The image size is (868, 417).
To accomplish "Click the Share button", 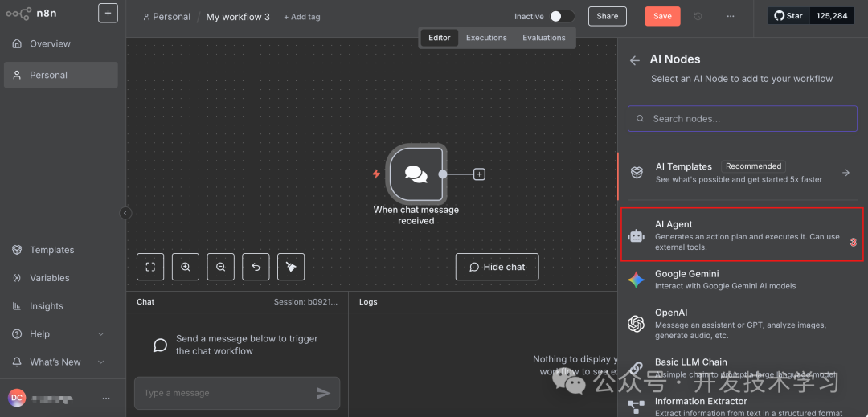I will point(608,16).
